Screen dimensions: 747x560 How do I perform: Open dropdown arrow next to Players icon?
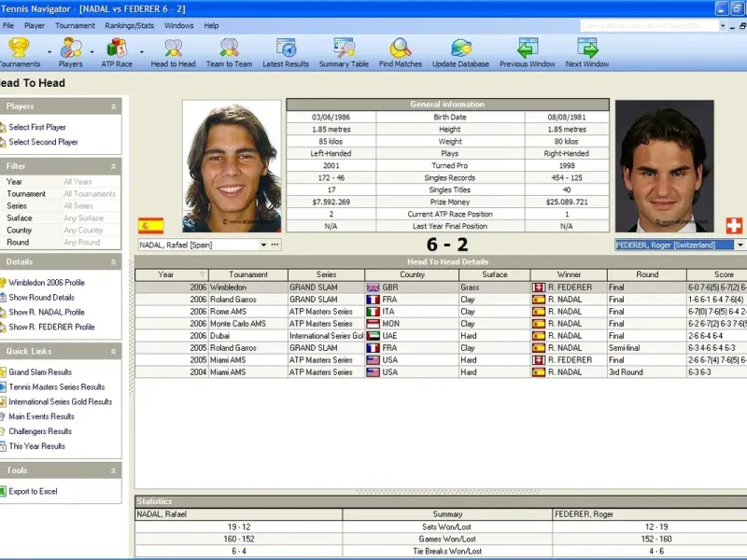92,51
